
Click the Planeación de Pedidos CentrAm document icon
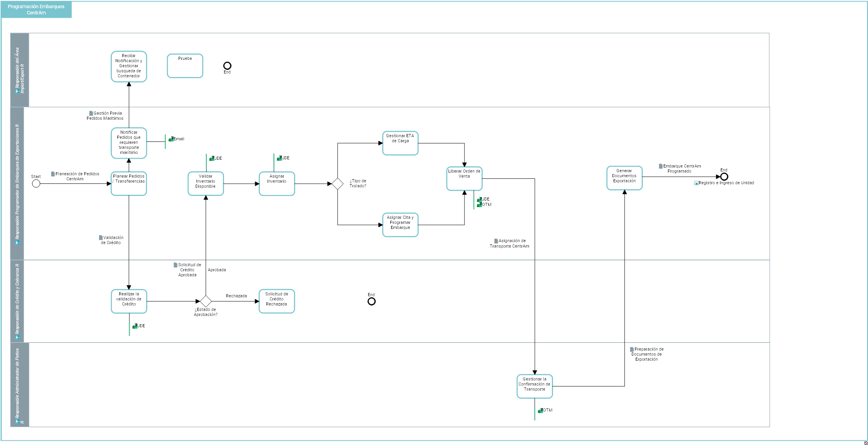53,174
